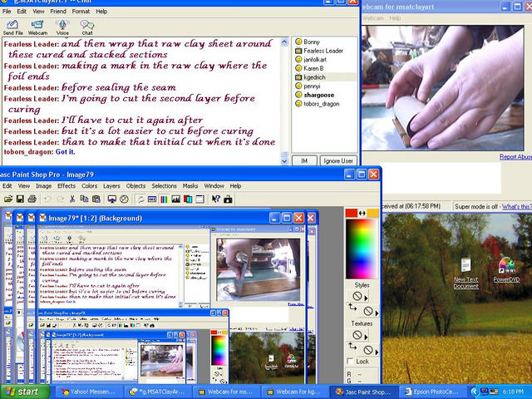Screen dimensions: 532x399
Task: Pick the red foreground color swatch
Action: pyautogui.click(x=352, y=213)
